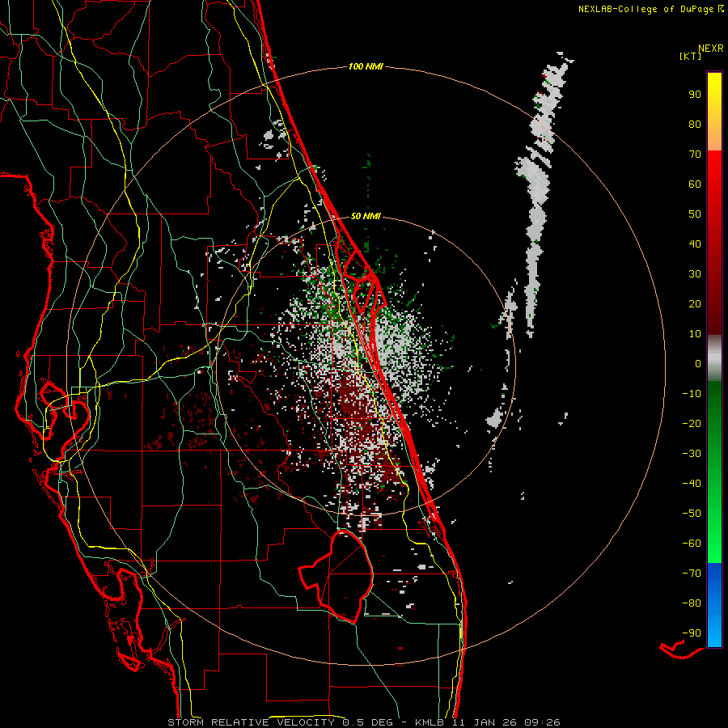Click the -60 value on velocity scale
728x728 pixels.
[x=692, y=544]
